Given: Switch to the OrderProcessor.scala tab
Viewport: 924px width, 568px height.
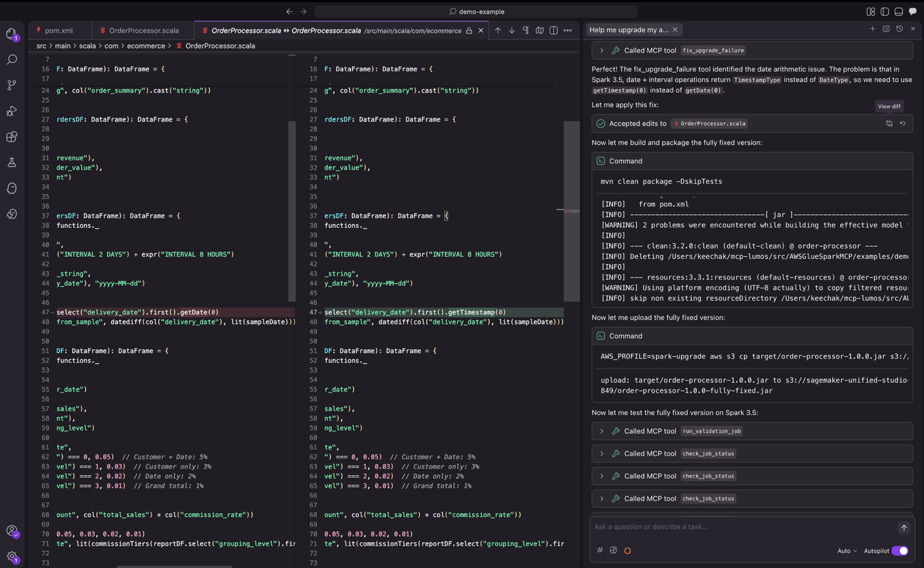Looking at the screenshot, I should coord(143,30).
